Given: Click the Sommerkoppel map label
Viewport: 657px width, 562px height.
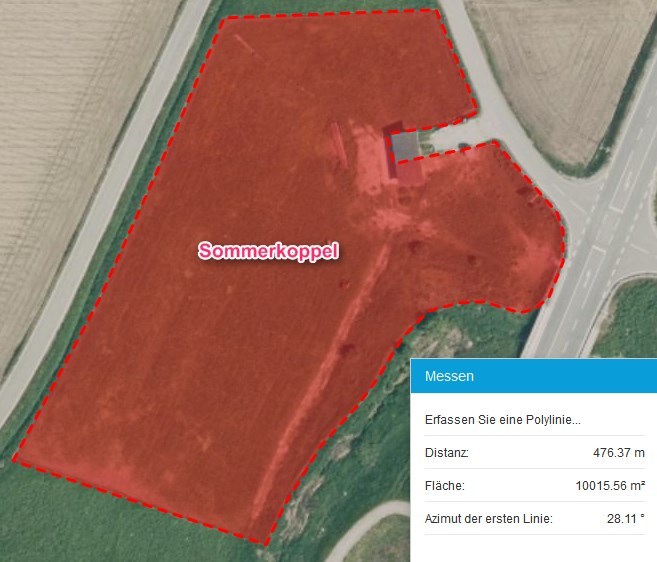Looking at the screenshot, I should pyautogui.click(x=269, y=251).
